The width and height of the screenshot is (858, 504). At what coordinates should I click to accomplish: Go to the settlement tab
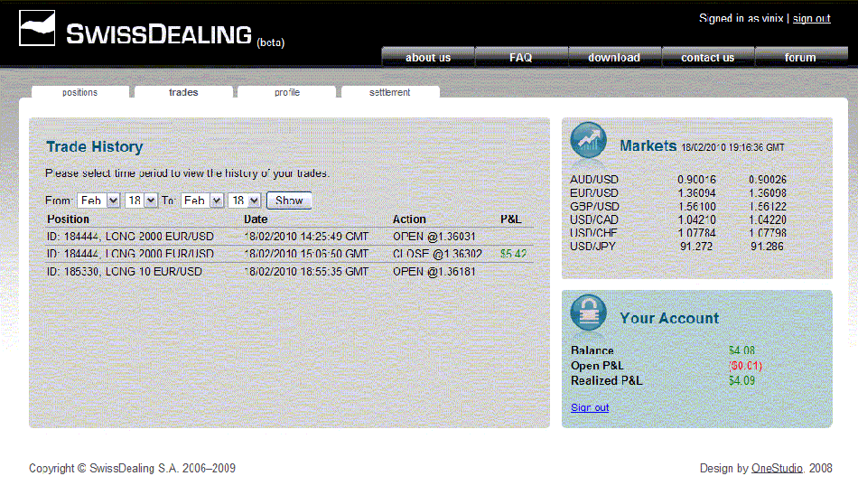(x=390, y=92)
